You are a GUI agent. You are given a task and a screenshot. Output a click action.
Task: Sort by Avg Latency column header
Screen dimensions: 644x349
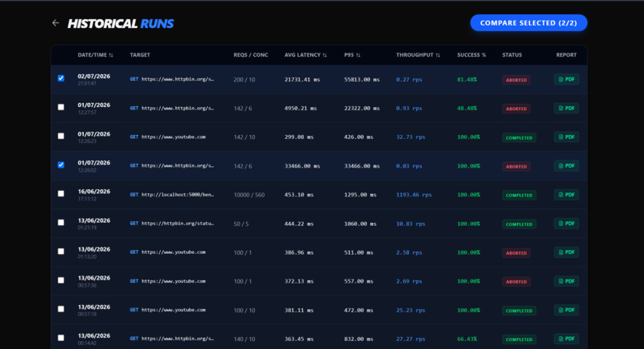click(x=305, y=55)
